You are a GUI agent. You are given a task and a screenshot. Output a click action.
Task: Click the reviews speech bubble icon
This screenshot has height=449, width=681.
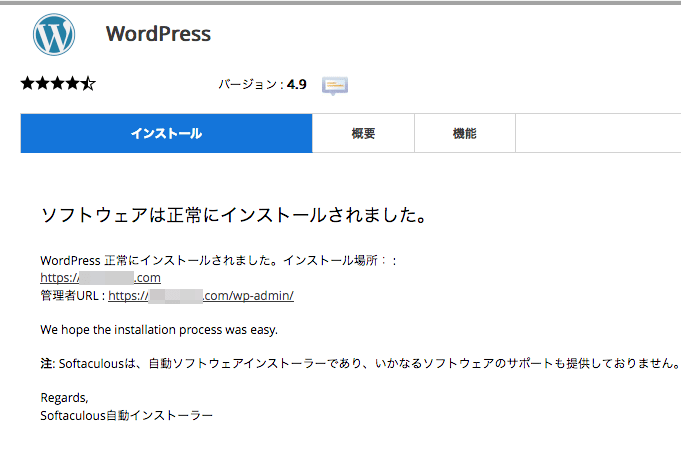click(x=334, y=86)
